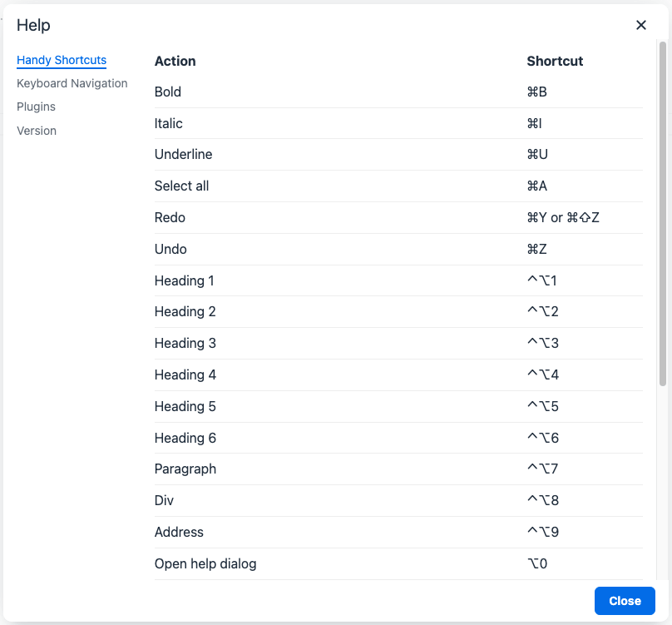
Task: Click the Redo shortcut text
Action: tap(563, 217)
